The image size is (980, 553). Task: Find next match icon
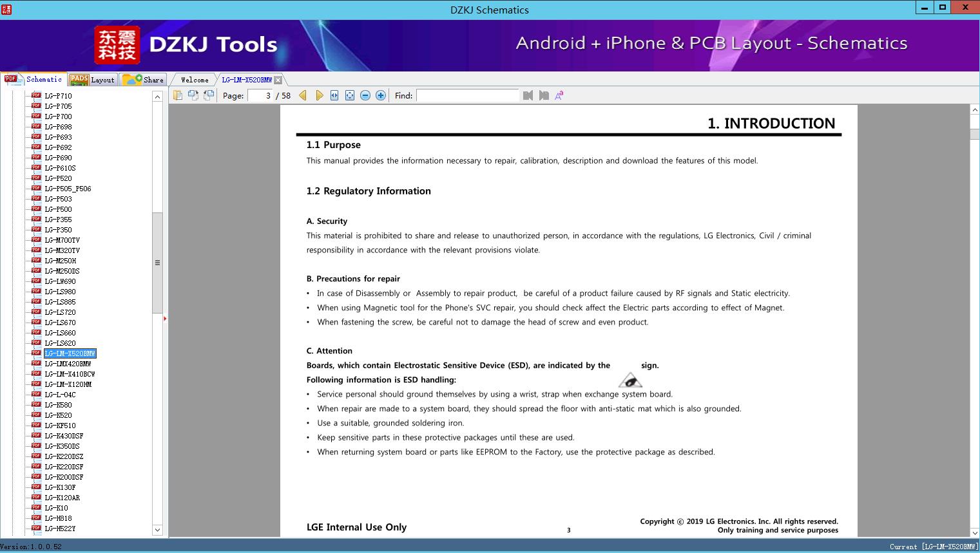click(x=544, y=95)
